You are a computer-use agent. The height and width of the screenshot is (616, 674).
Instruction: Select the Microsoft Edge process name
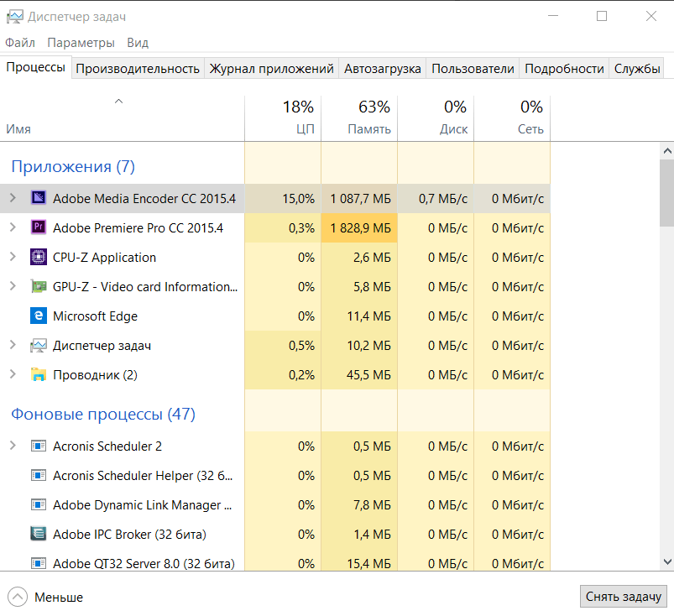pos(95,316)
